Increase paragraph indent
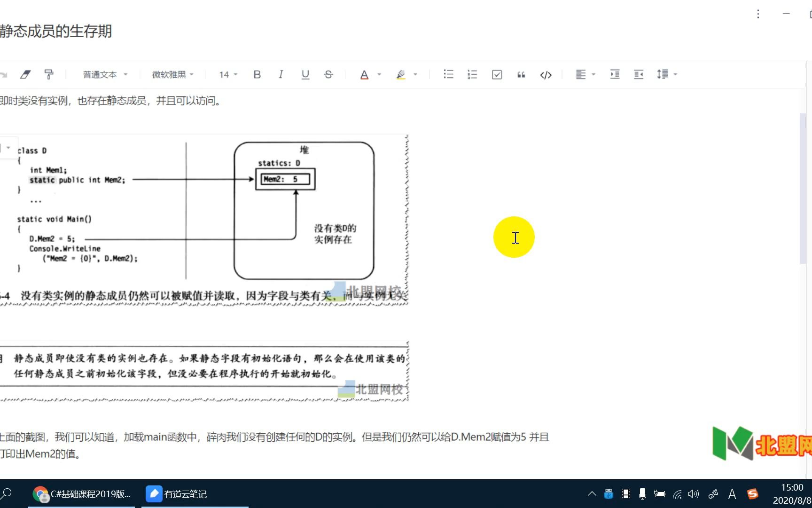 click(x=615, y=74)
